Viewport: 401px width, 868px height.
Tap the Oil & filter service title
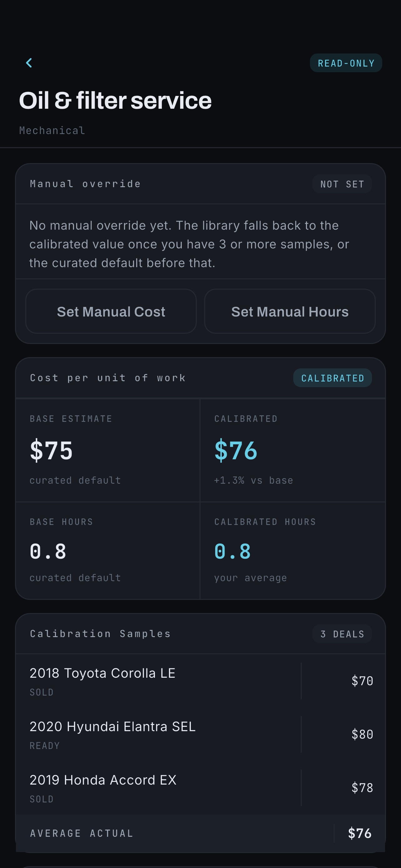(115, 100)
